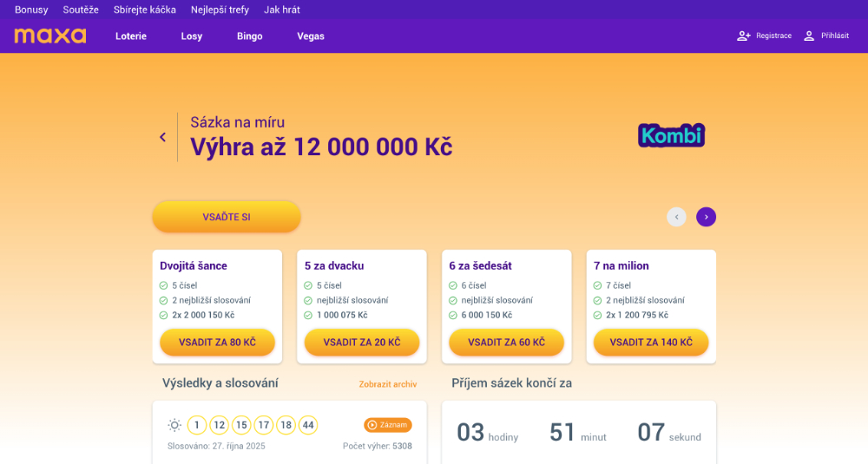Bet with Vsadit za 80 Kč

pos(217,343)
